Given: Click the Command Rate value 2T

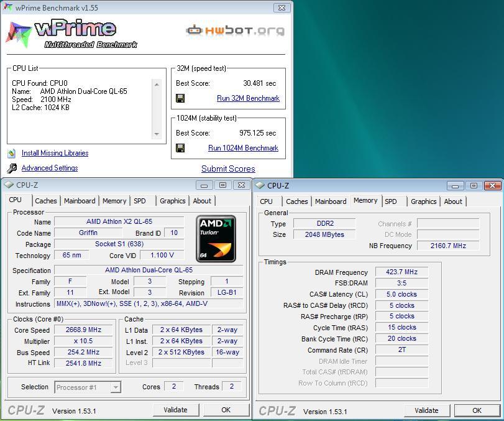Looking at the screenshot, I should tap(402, 349).
